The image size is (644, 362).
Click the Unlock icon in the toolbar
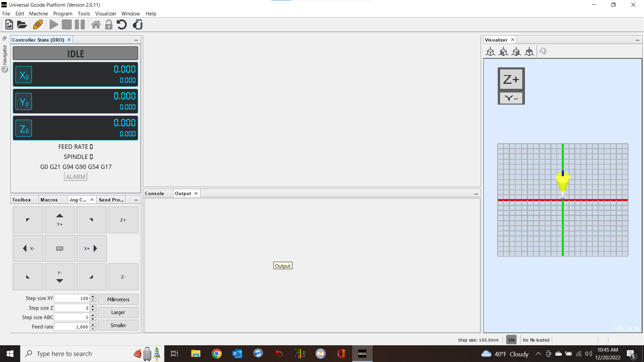pos(108,24)
